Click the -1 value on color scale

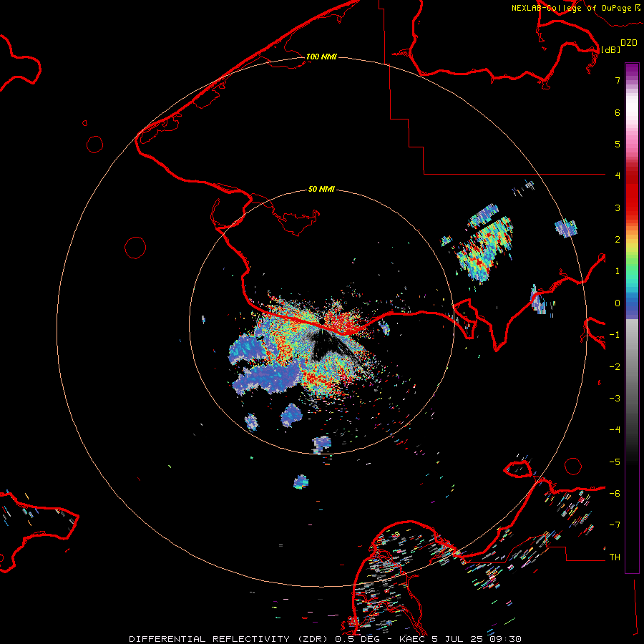pos(615,335)
